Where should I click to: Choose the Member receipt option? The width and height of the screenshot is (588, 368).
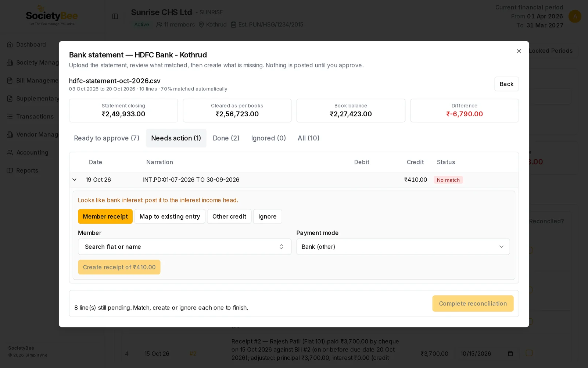(x=105, y=216)
